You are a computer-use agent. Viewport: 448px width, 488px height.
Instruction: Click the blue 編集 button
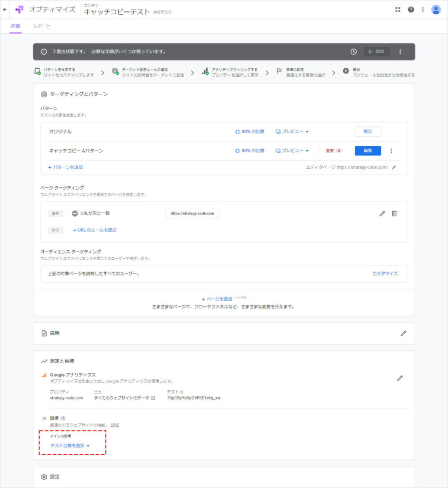coord(368,151)
